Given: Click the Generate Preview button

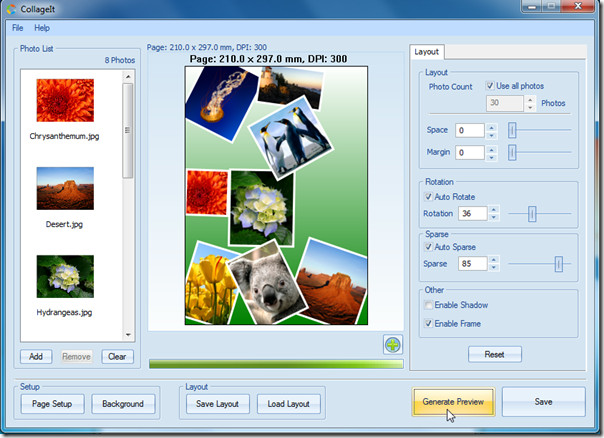Looking at the screenshot, I should click(x=453, y=402).
